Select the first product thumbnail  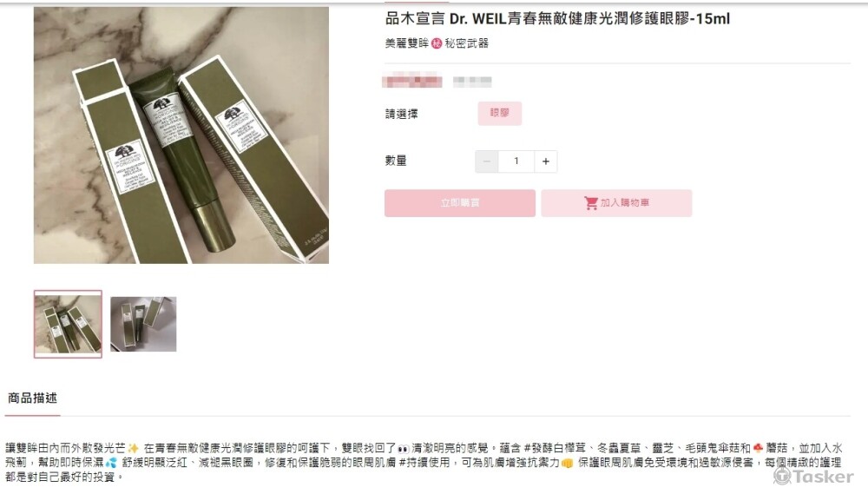tap(68, 324)
